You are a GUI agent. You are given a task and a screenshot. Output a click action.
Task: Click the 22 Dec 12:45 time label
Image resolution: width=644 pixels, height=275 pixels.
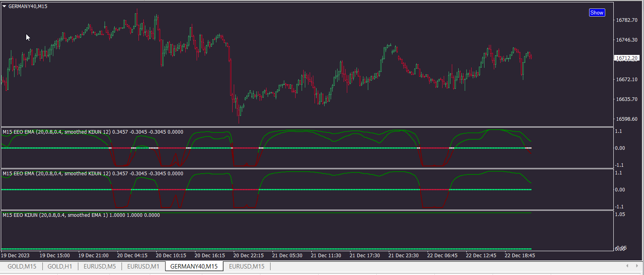click(x=481, y=255)
